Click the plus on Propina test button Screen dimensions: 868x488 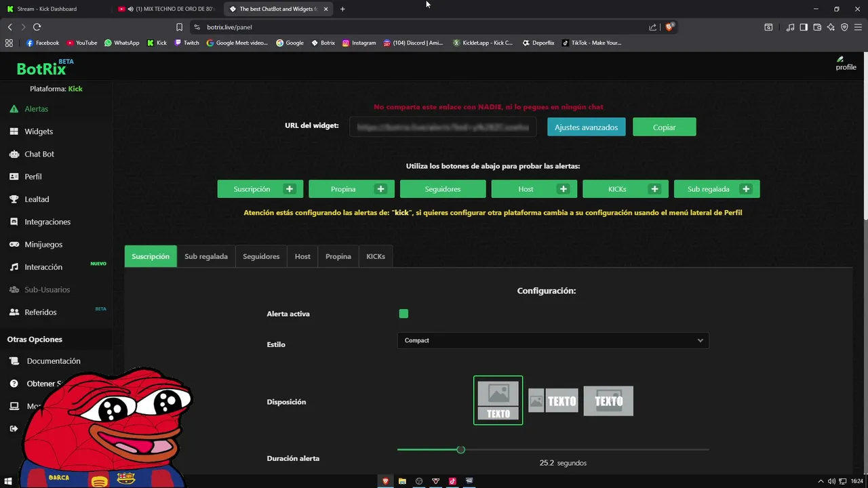click(x=380, y=189)
